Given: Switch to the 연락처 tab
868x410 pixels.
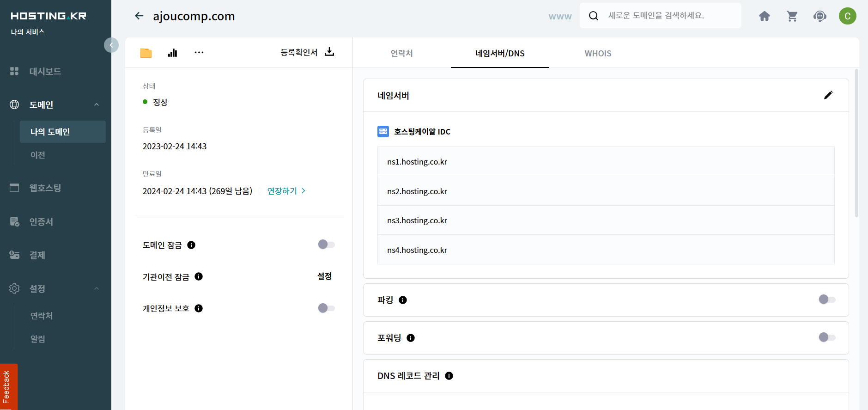Looking at the screenshot, I should pyautogui.click(x=401, y=54).
